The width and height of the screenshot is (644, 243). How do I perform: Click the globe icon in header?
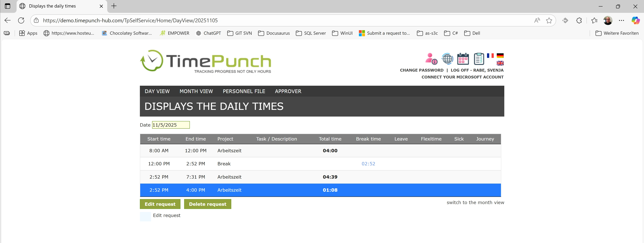[x=447, y=59]
